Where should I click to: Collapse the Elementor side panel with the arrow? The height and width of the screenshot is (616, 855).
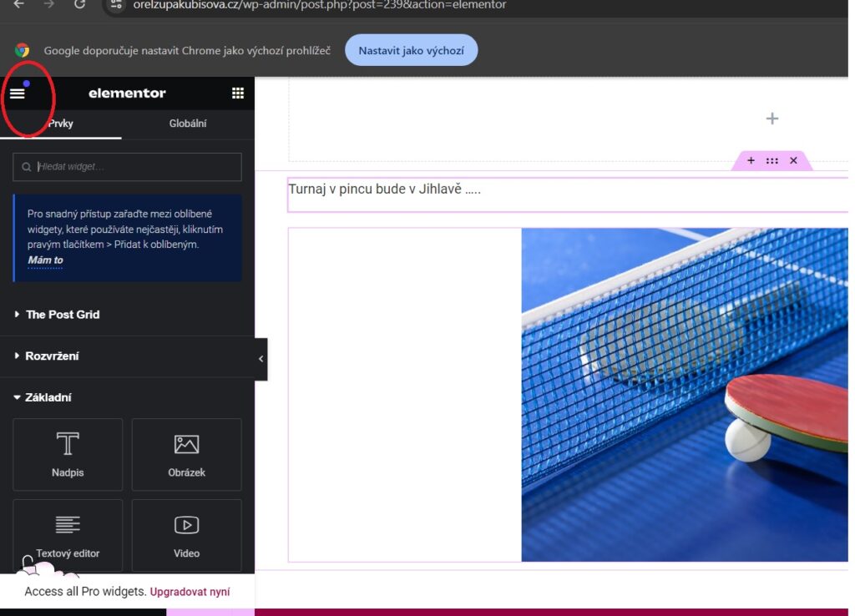click(261, 359)
